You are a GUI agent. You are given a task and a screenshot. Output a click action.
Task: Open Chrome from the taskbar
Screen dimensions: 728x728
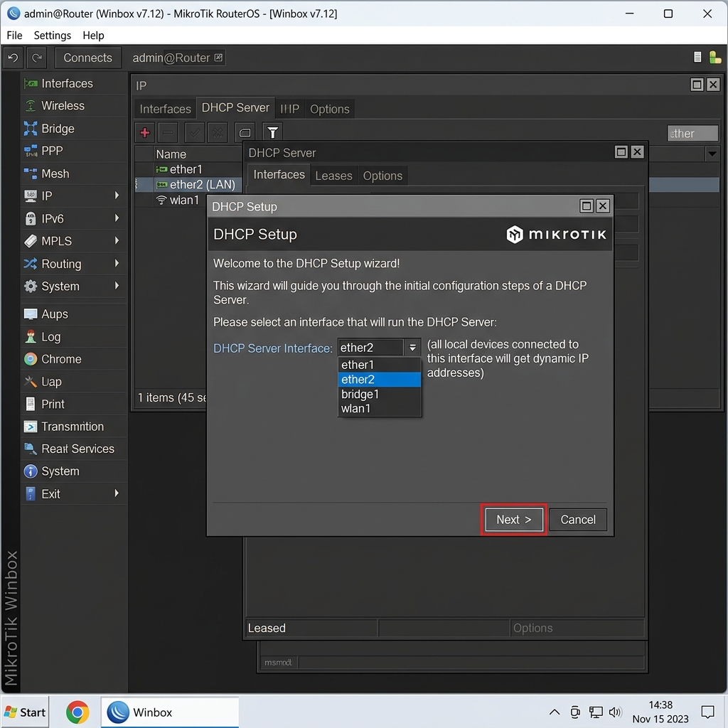pyautogui.click(x=77, y=712)
